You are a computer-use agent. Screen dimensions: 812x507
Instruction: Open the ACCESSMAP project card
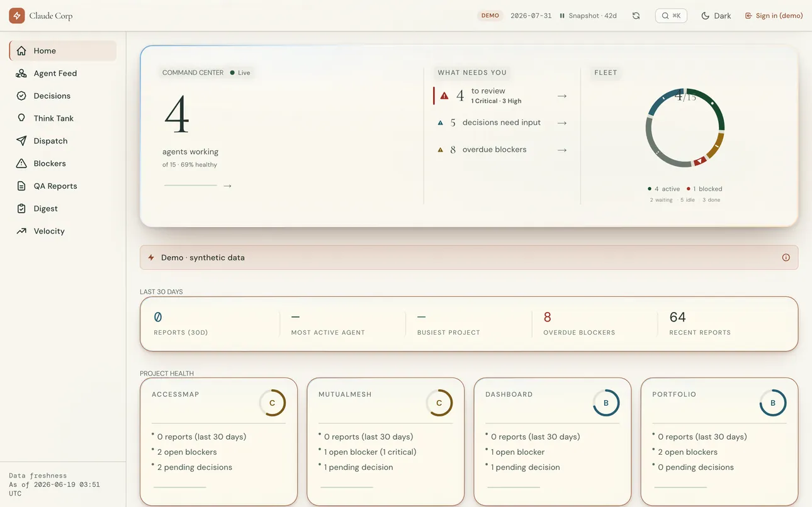click(x=218, y=442)
